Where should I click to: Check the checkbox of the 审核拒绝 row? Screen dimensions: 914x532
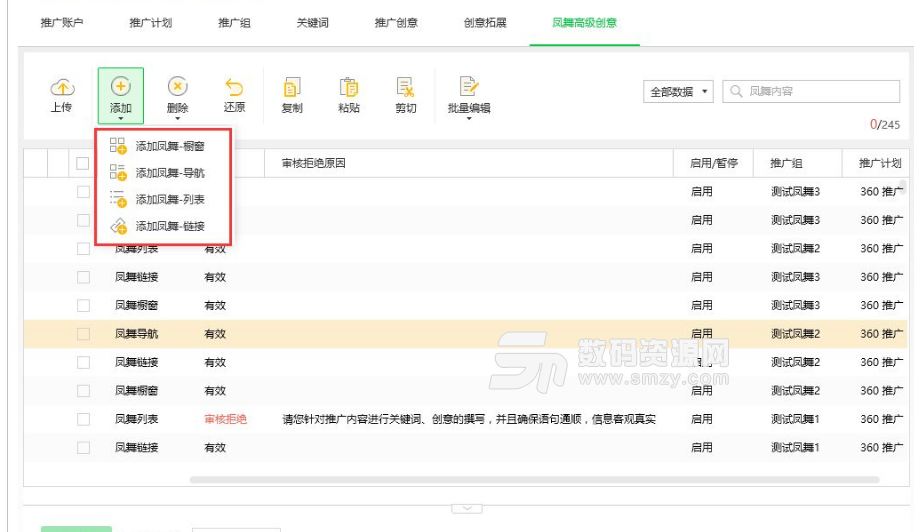click(x=83, y=419)
